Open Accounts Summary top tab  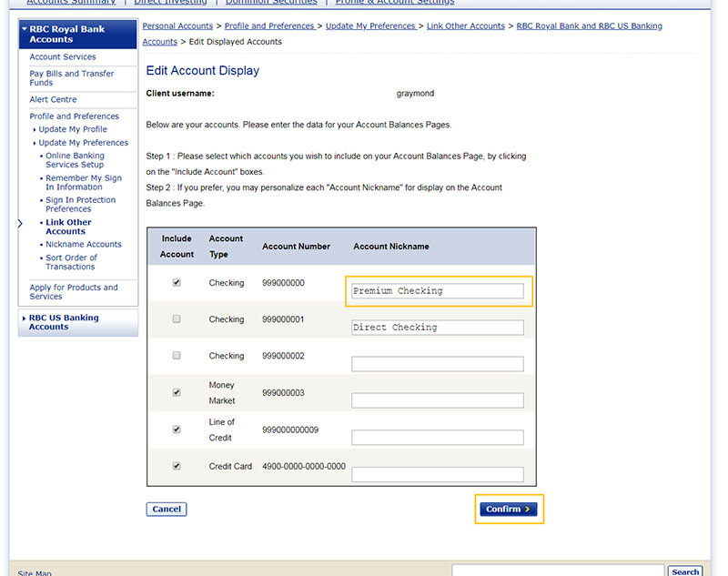71,3
